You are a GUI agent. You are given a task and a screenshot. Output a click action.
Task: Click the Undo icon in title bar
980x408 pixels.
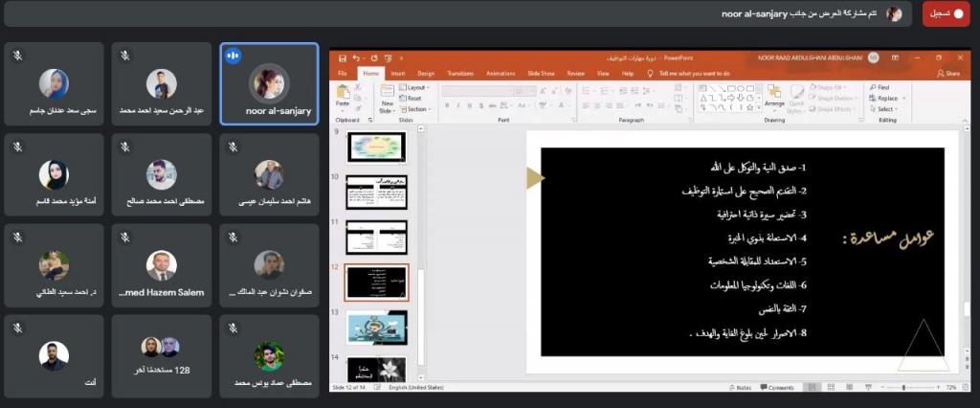(356, 58)
